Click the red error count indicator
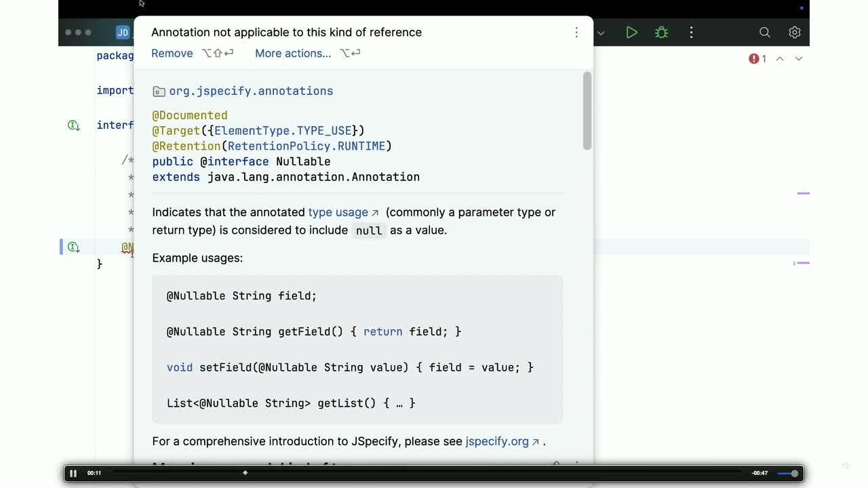 pos(757,59)
